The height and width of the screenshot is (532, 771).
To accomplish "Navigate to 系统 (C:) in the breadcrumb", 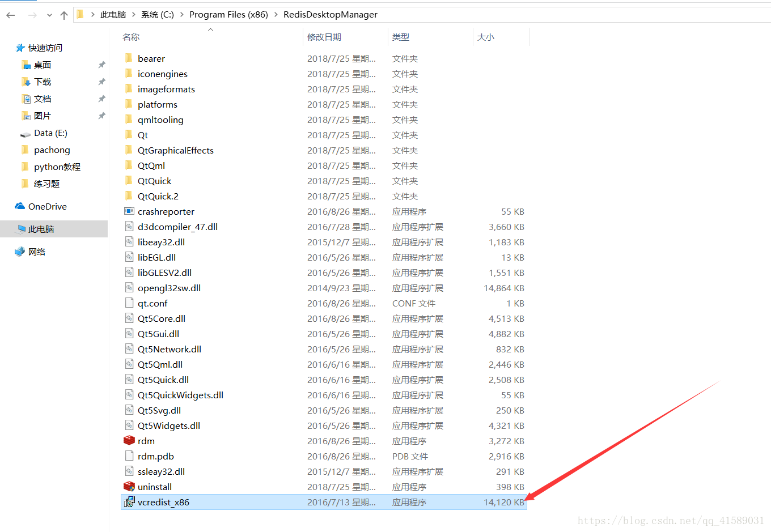I will point(158,15).
